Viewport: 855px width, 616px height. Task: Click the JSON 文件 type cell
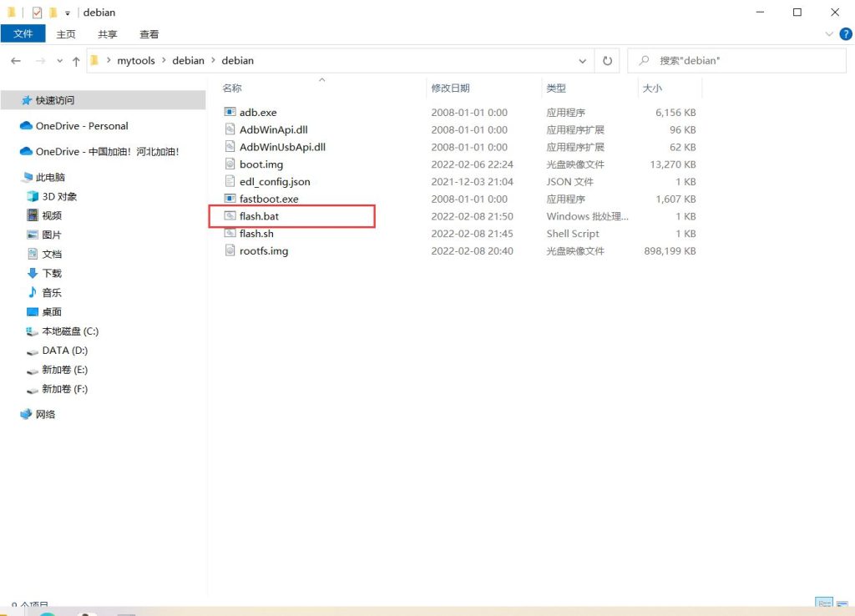569,181
